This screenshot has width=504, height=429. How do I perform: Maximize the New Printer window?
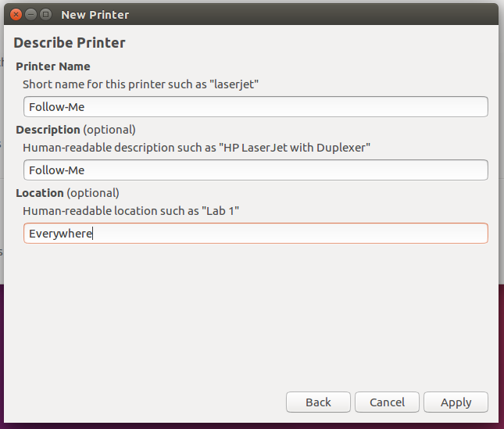click(x=45, y=14)
